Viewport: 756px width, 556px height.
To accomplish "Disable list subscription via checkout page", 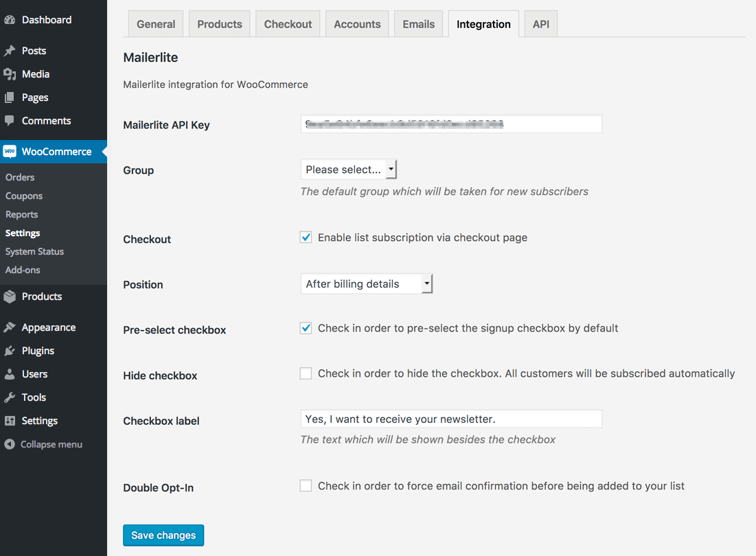I will [x=306, y=238].
